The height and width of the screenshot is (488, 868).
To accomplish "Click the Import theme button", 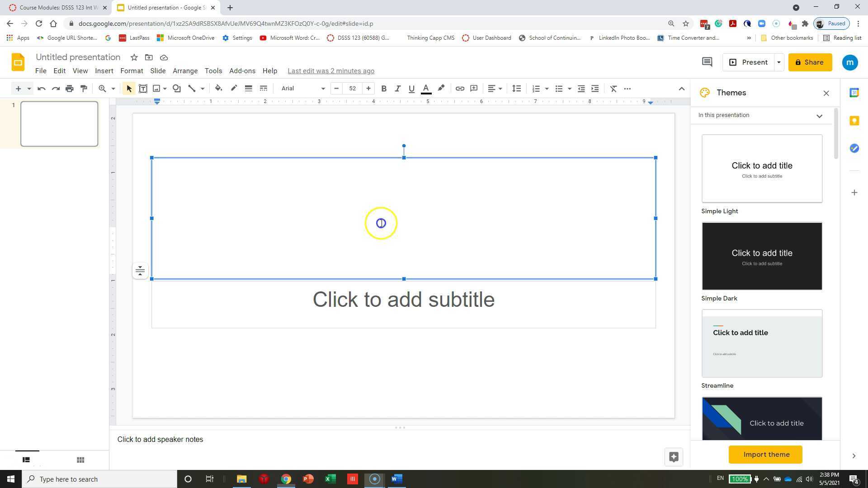I will pyautogui.click(x=765, y=454).
